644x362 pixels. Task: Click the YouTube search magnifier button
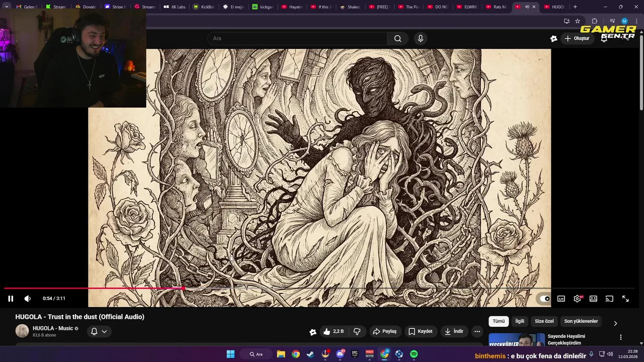click(398, 38)
